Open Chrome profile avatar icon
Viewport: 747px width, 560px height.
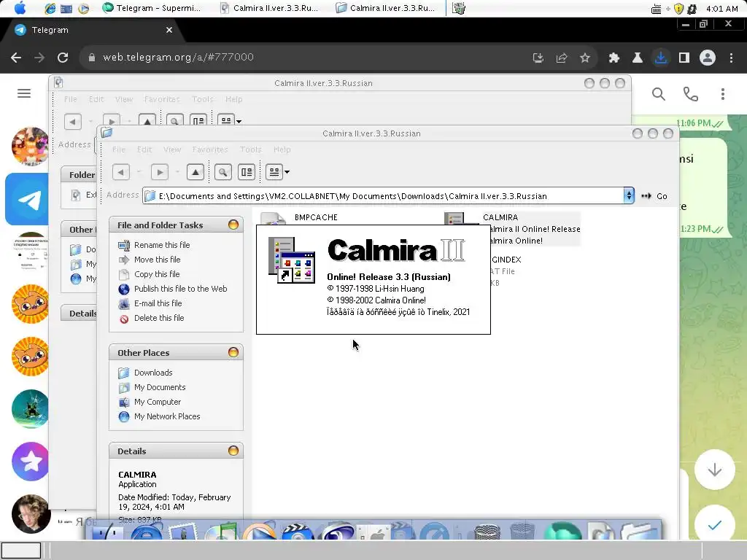[708, 58]
